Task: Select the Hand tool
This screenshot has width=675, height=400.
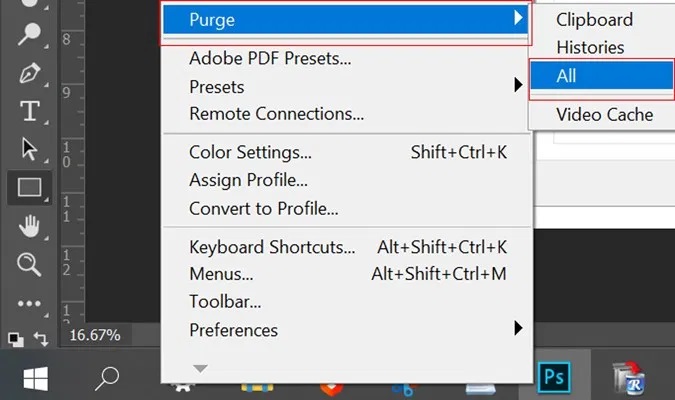Action: (x=29, y=226)
